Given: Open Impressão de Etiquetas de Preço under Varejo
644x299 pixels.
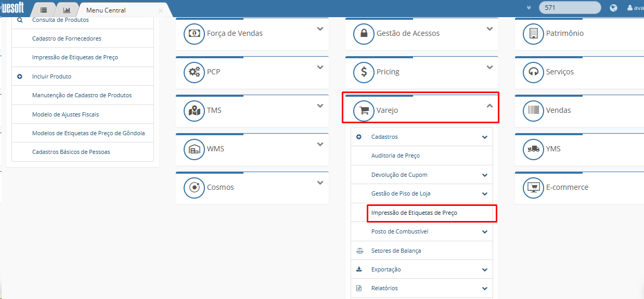Looking at the screenshot, I should [x=414, y=213].
